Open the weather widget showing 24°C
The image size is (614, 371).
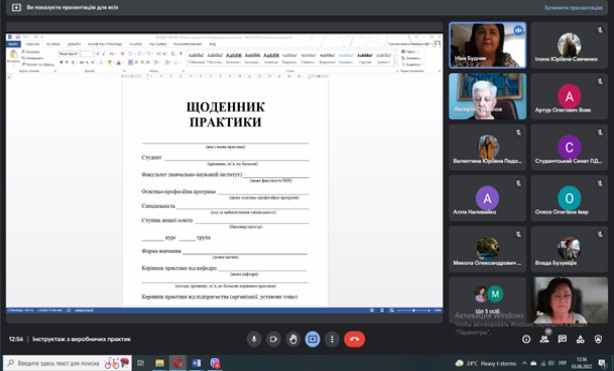pyautogui.click(x=486, y=363)
